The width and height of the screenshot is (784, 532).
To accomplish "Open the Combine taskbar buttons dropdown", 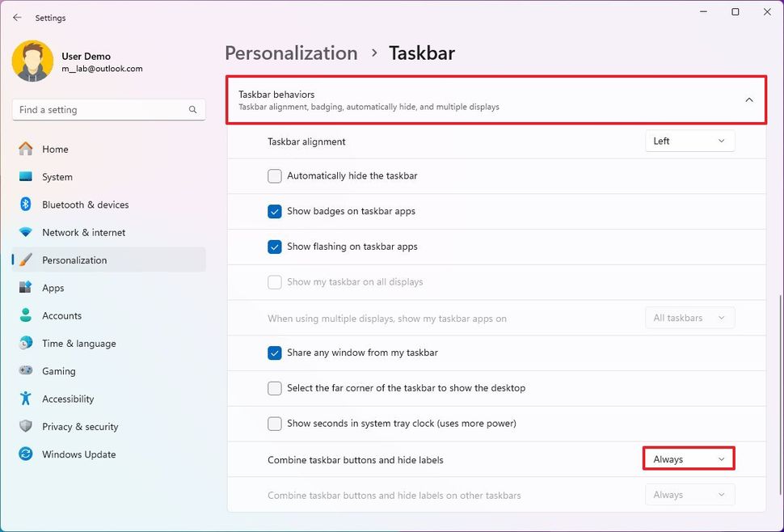I will pos(688,458).
